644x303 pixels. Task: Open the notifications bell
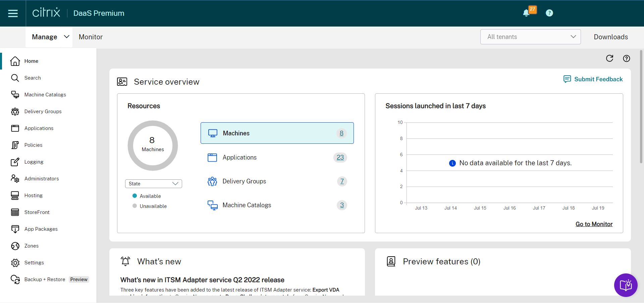pyautogui.click(x=526, y=13)
